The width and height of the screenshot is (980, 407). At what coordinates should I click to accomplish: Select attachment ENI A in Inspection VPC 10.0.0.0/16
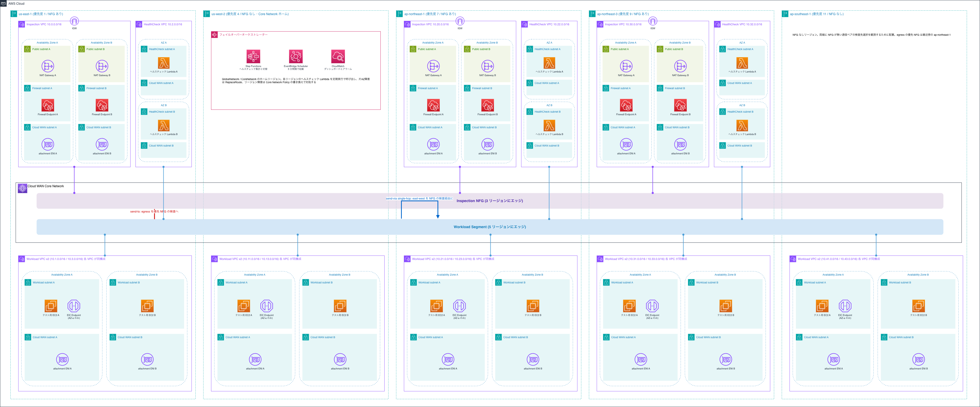(x=48, y=144)
